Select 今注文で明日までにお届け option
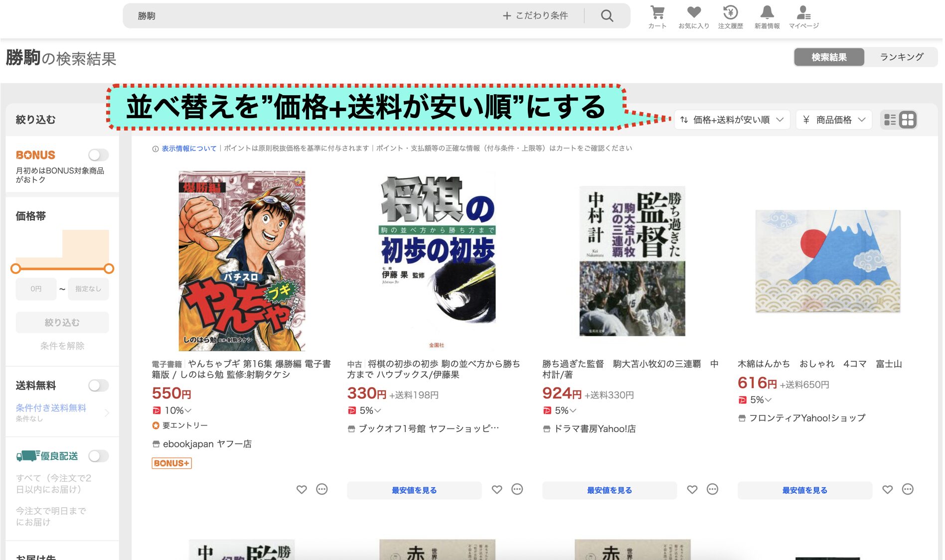This screenshot has height=560, width=945. click(x=51, y=517)
